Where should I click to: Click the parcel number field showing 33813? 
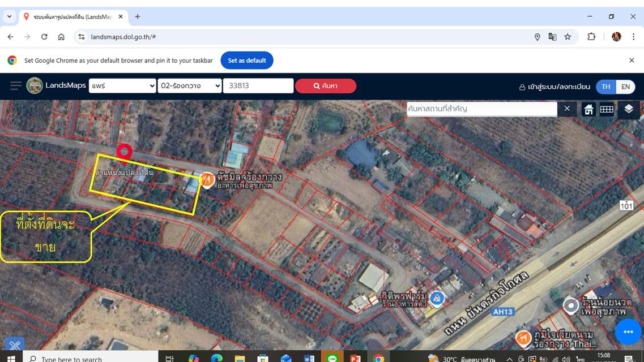(258, 86)
